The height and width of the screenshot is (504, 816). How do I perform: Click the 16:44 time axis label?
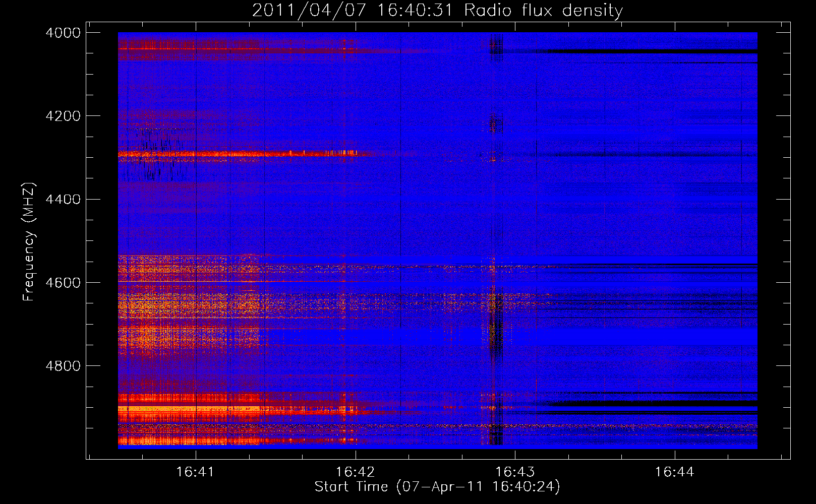click(x=674, y=472)
